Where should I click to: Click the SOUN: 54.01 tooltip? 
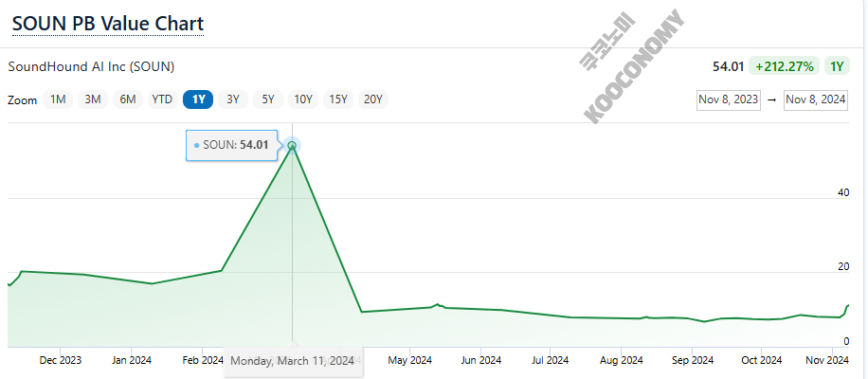coord(231,146)
